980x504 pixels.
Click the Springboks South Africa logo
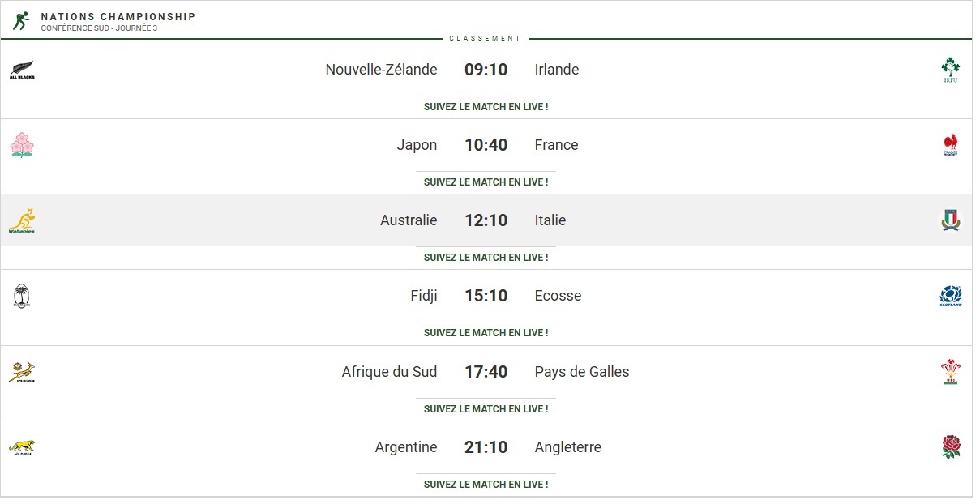pos(22,372)
